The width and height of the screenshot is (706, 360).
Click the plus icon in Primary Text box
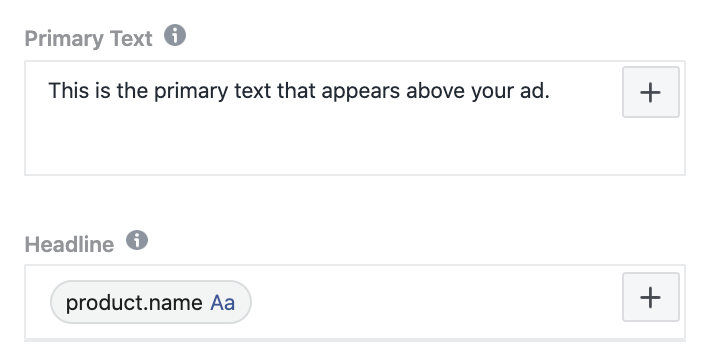(x=651, y=92)
